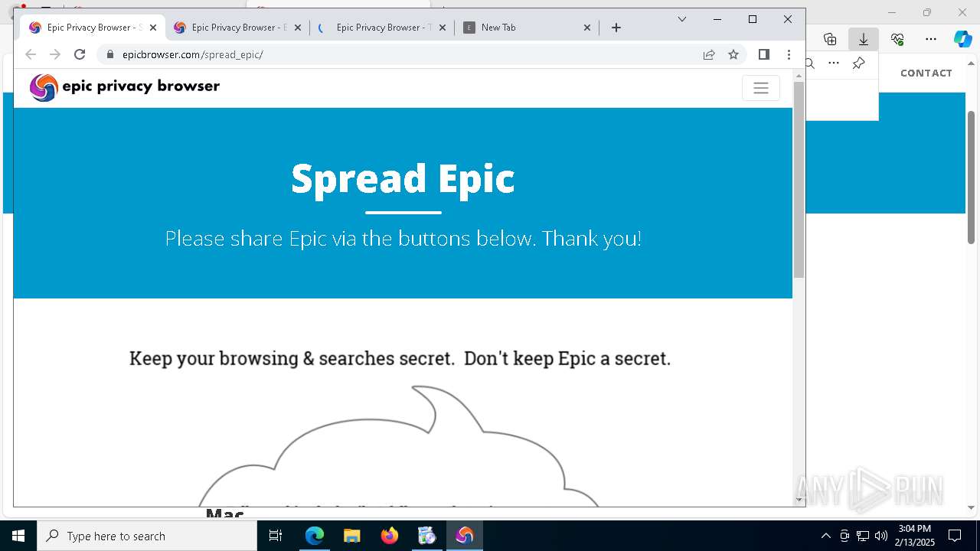This screenshot has width=980, height=551.
Task: Click search icon in Edge downloads panel
Action: [810, 64]
